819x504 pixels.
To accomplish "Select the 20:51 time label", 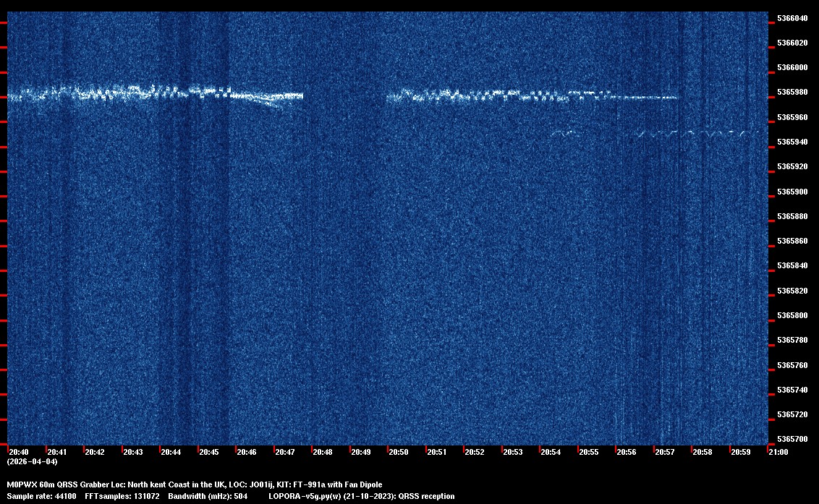I will click(437, 452).
